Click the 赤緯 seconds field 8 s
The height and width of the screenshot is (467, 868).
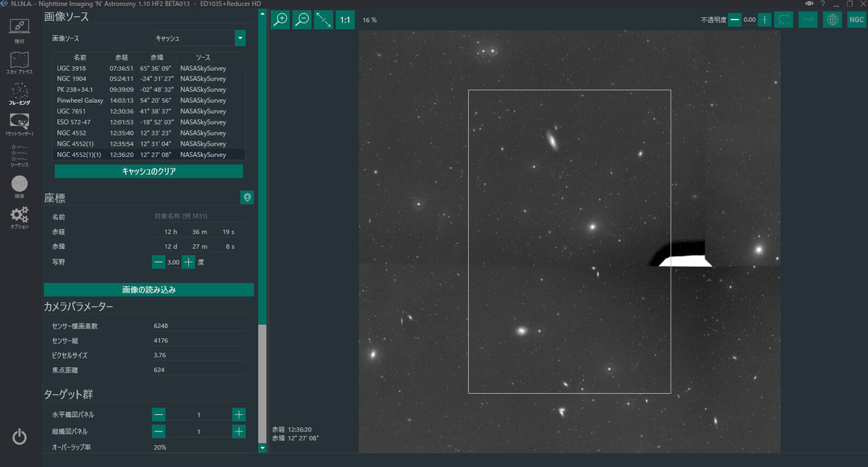225,247
